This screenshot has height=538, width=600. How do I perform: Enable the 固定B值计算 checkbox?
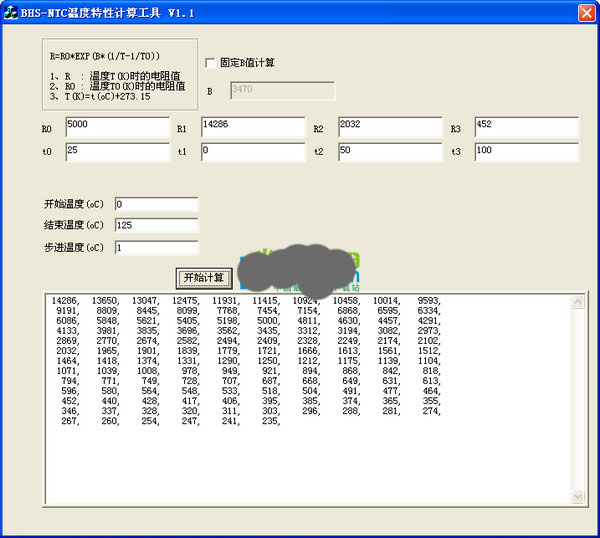tap(210, 63)
